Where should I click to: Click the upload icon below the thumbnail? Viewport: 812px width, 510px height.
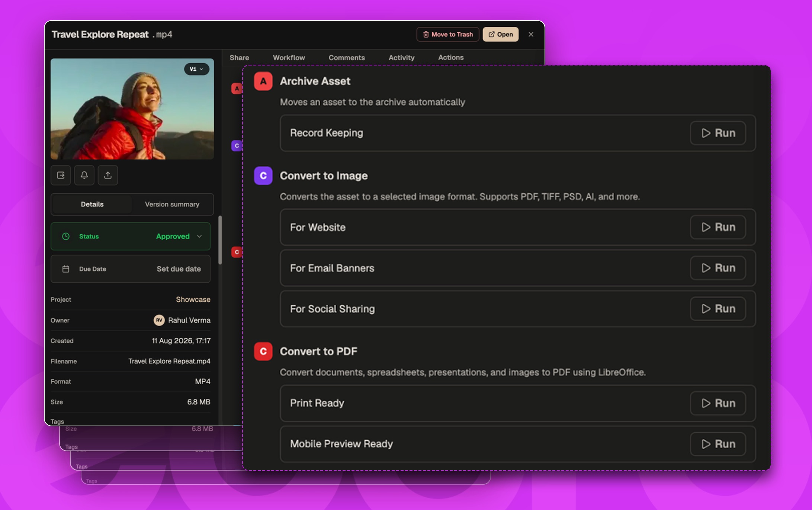(108, 175)
